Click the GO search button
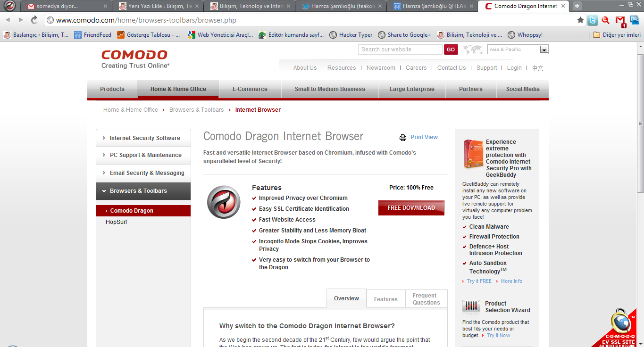Viewport: 644px width, 347px height. (451, 50)
